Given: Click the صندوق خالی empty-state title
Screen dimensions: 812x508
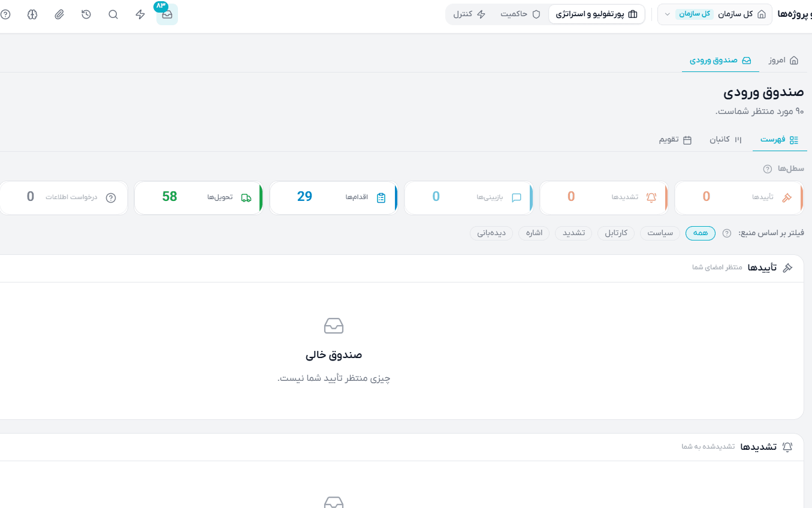Looking at the screenshot, I should (x=334, y=355).
